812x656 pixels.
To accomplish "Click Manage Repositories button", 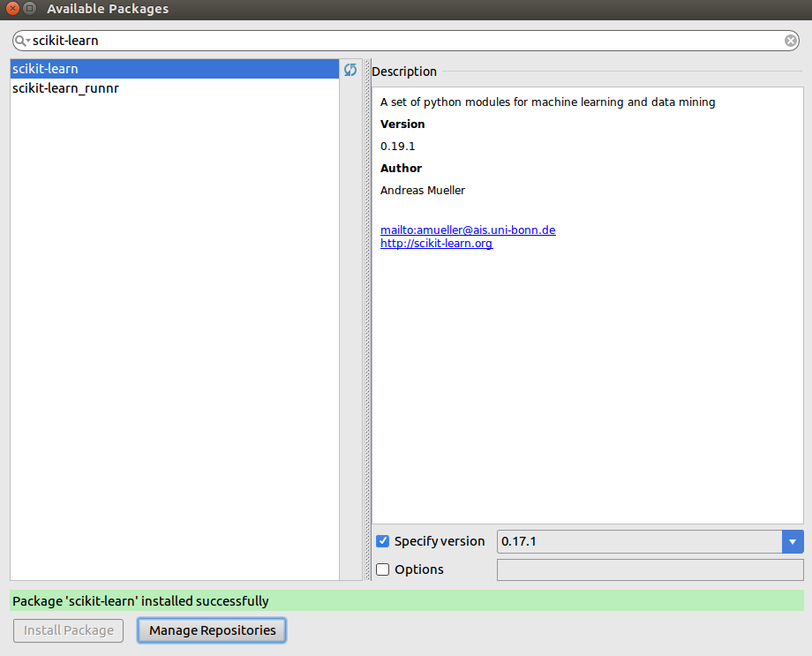I will [x=212, y=630].
